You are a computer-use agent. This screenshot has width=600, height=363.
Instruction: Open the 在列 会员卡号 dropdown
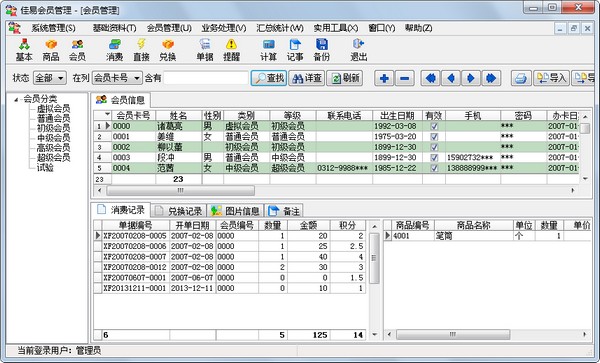(117, 78)
